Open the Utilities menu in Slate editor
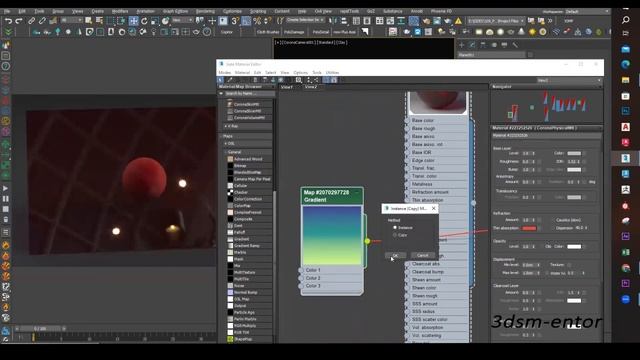640x360 pixels. [332, 73]
